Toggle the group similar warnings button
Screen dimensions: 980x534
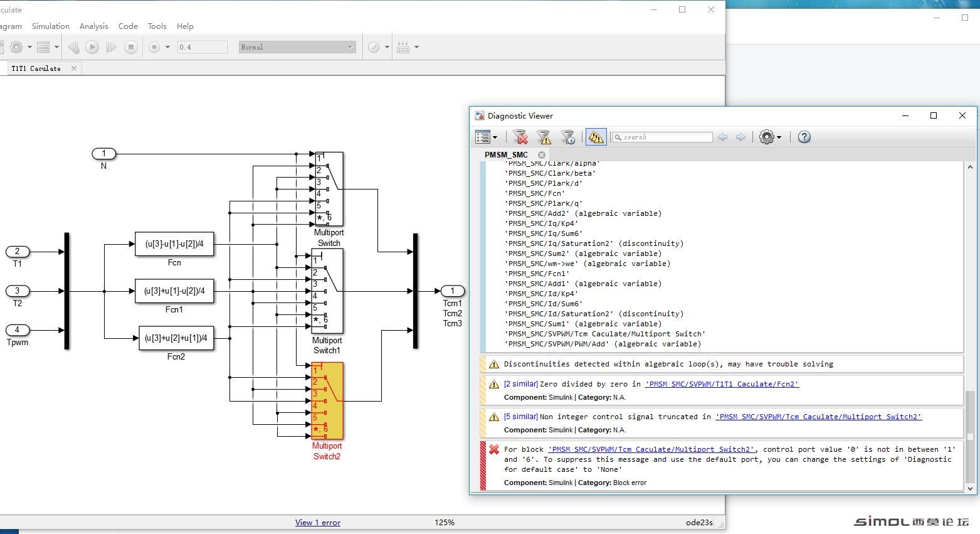pyautogui.click(x=596, y=137)
